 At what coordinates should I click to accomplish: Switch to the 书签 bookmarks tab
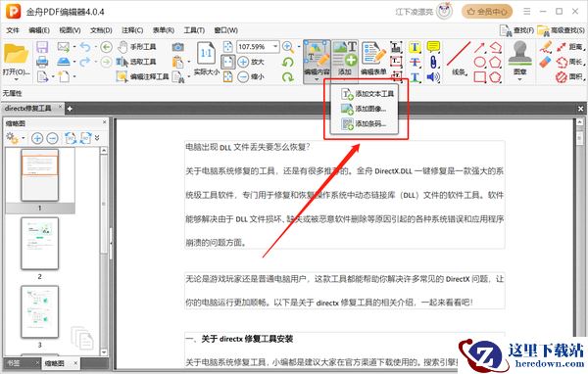click(x=14, y=363)
